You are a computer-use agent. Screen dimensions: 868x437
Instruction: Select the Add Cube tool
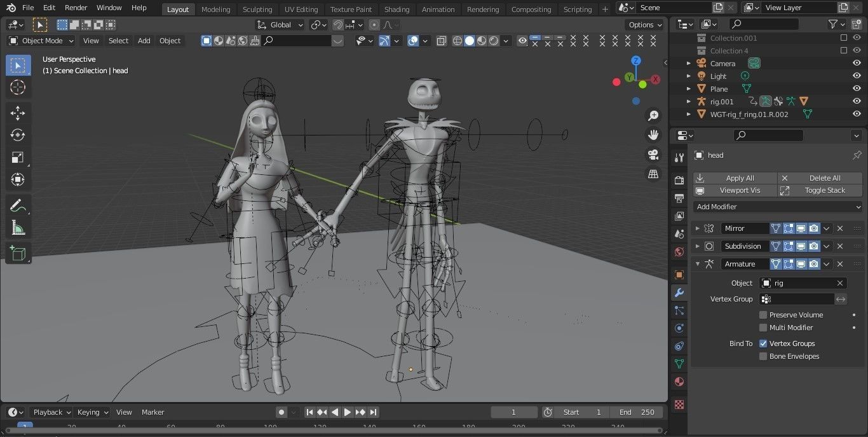click(x=18, y=253)
